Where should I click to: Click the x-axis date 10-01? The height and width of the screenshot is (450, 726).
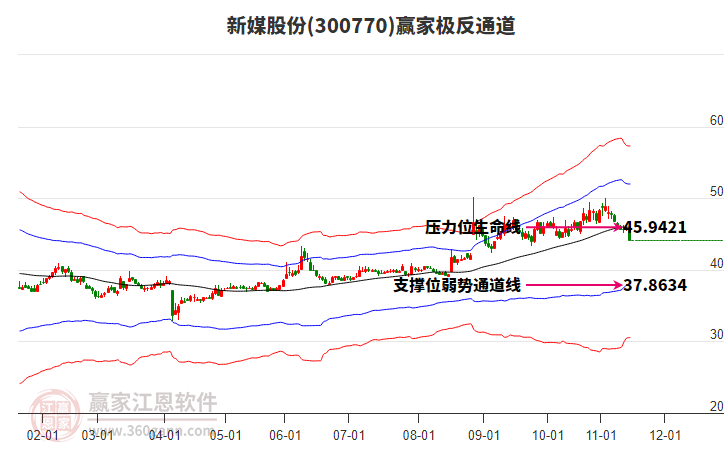[x=548, y=436]
